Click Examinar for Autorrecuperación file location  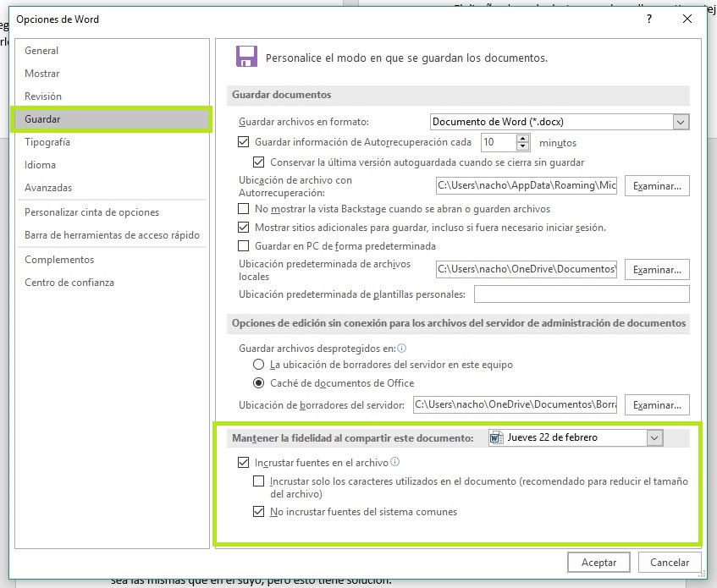click(x=657, y=186)
